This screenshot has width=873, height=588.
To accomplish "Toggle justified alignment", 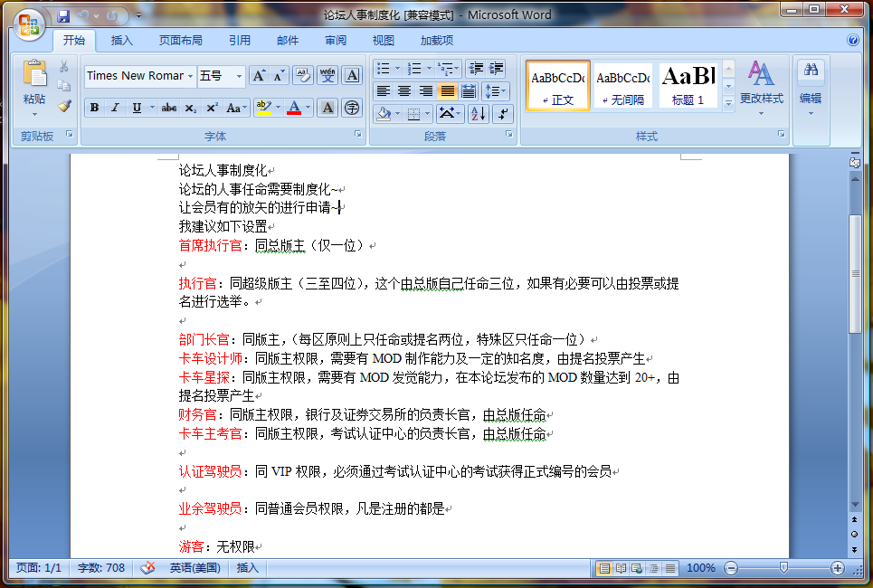I will (447, 90).
